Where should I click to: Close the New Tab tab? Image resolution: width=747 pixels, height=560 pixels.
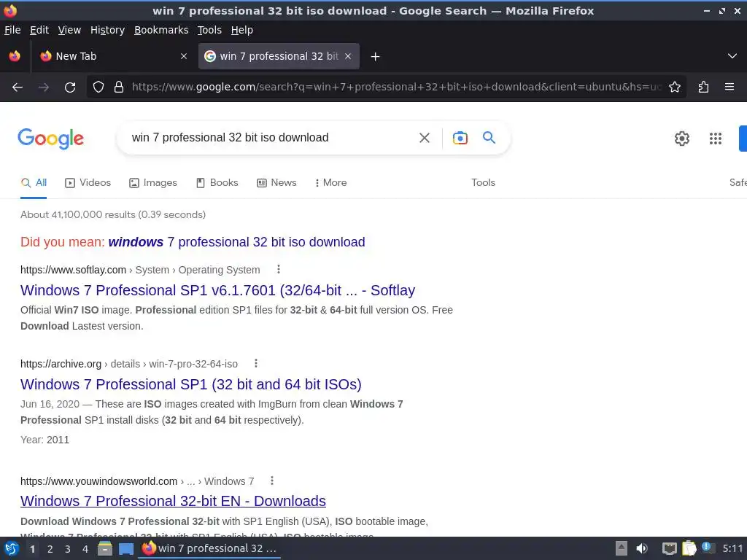coord(184,56)
